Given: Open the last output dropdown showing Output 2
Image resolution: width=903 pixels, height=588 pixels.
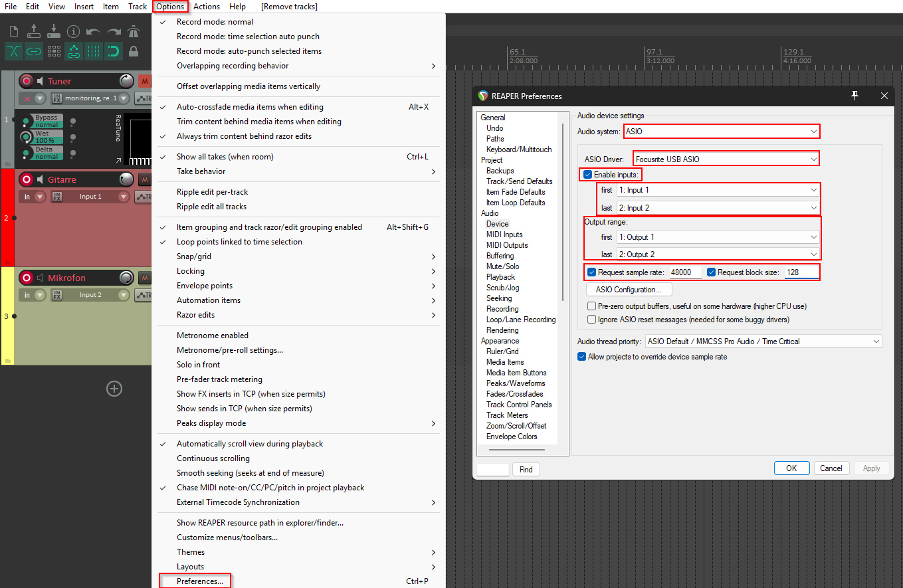Looking at the screenshot, I should click(x=718, y=254).
